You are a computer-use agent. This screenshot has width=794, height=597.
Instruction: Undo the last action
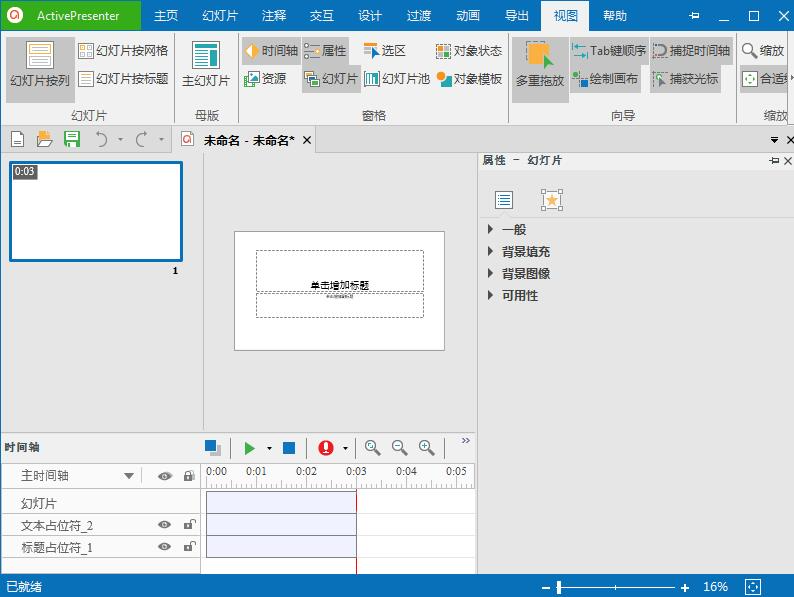tap(102, 139)
